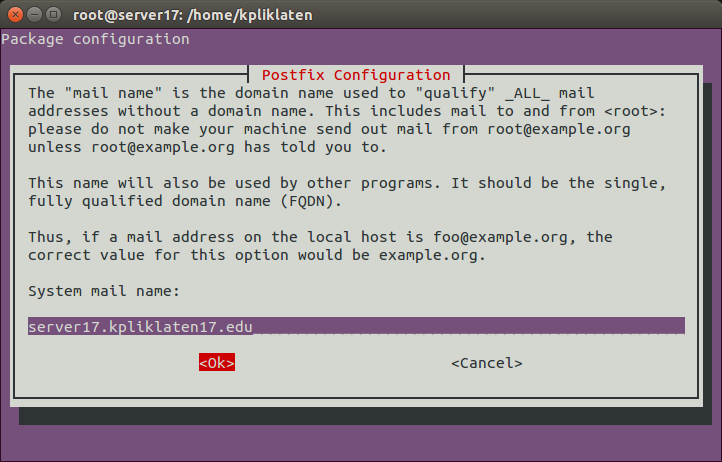Viewport: 722px width, 462px height.
Task: Click the window title root@server17
Action: (x=193, y=15)
